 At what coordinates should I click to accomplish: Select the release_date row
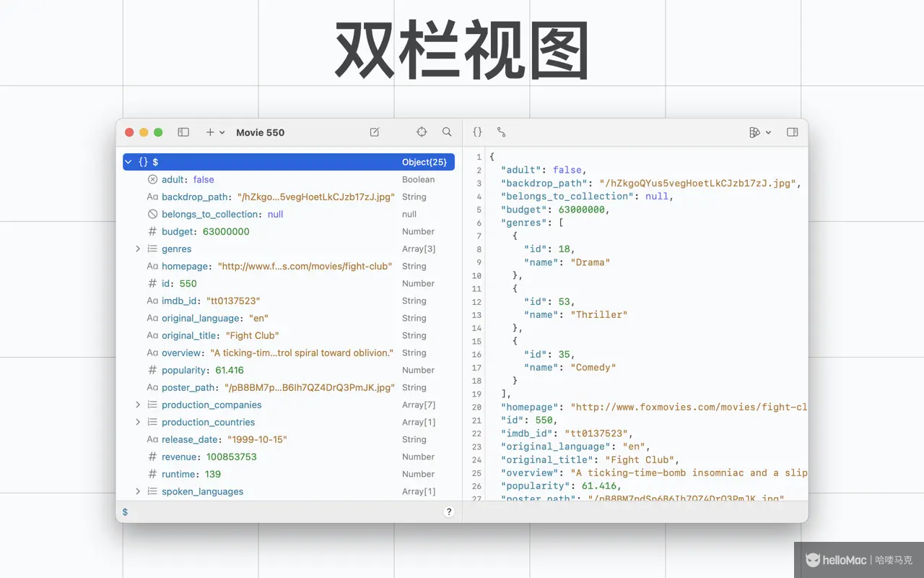(289, 439)
